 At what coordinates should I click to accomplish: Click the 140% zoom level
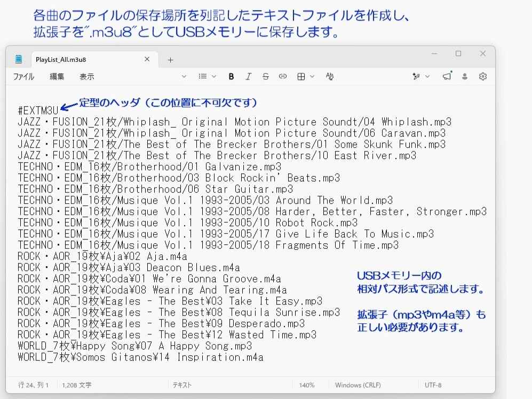pyautogui.click(x=307, y=385)
